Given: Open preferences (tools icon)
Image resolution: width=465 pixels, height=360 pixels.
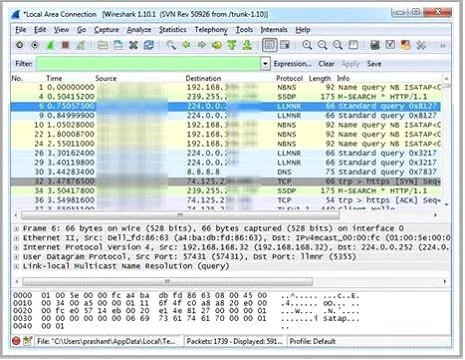Looking at the screenshot, I should click(x=421, y=45).
